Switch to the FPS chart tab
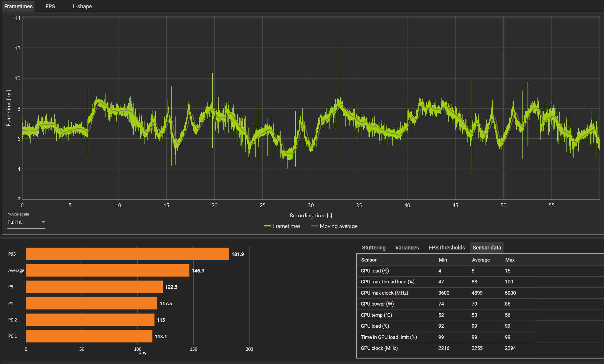Image resolution: width=604 pixels, height=364 pixels. 50,6
